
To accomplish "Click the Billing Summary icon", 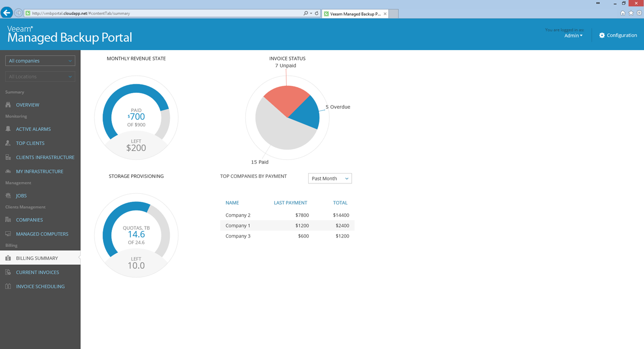I will click(8, 258).
